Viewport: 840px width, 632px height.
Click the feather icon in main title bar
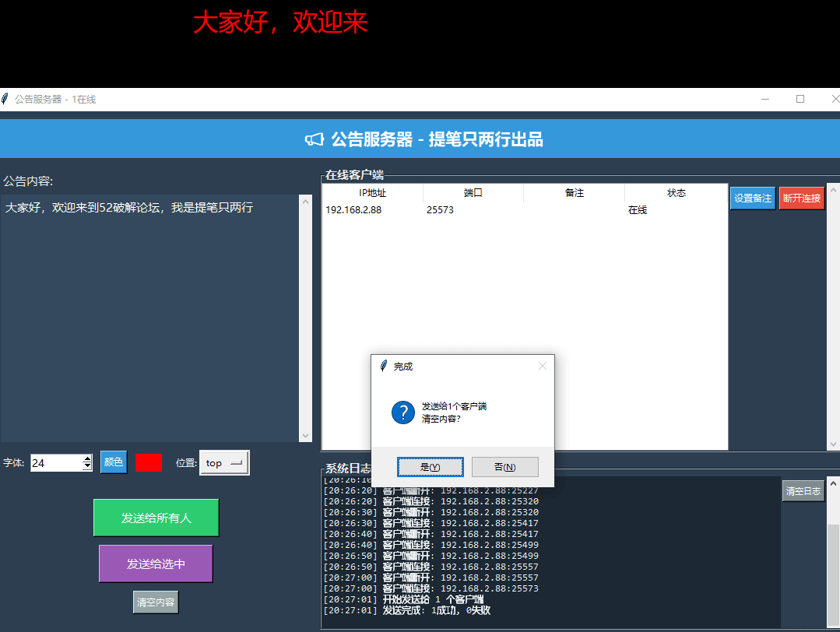pyautogui.click(x=6, y=99)
